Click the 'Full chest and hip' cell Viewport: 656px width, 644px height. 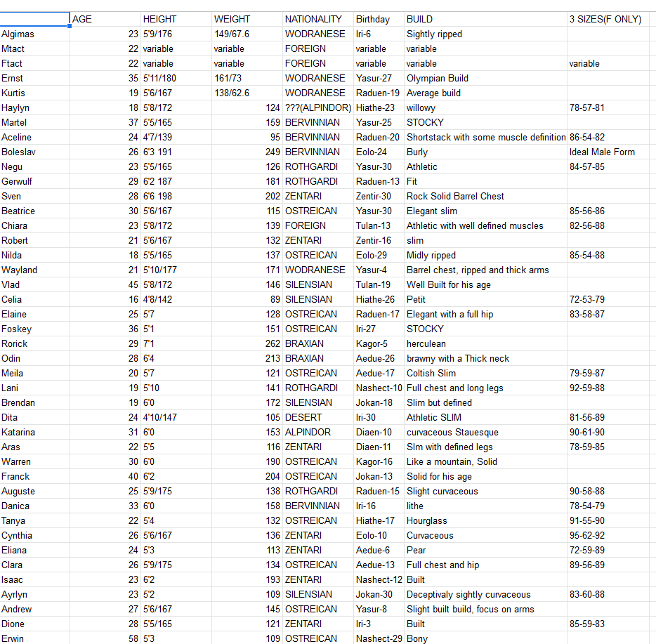[x=486, y=565]
